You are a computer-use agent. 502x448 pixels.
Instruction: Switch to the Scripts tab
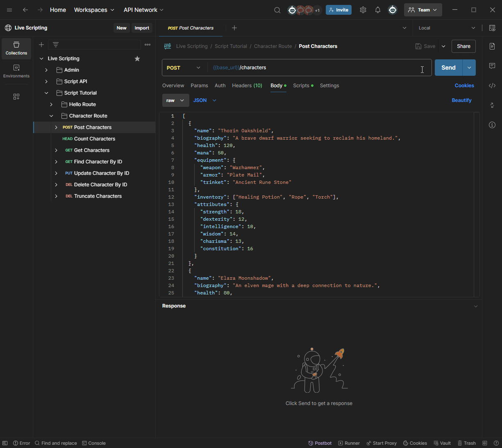click(303, 86)
